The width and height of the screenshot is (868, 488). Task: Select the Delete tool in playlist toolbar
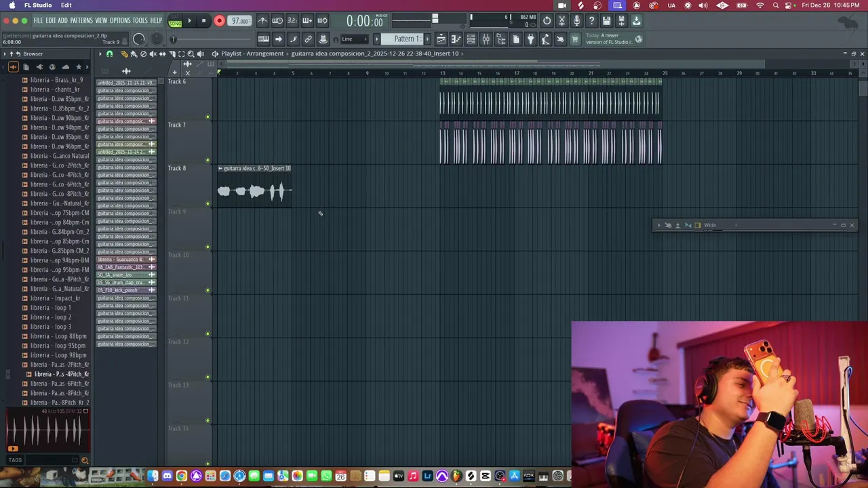point(143,54)
